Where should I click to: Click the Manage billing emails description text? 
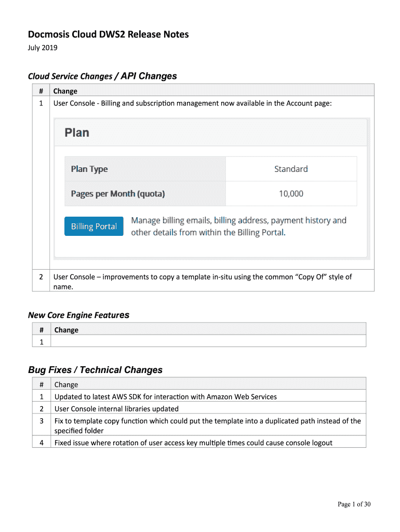(238, 227)
